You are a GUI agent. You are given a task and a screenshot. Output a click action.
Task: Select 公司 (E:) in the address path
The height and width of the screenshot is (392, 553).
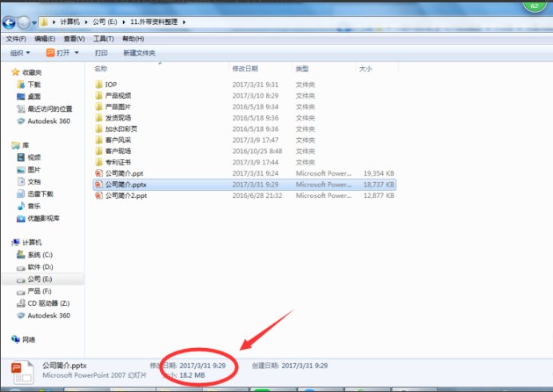coord(105,22)
